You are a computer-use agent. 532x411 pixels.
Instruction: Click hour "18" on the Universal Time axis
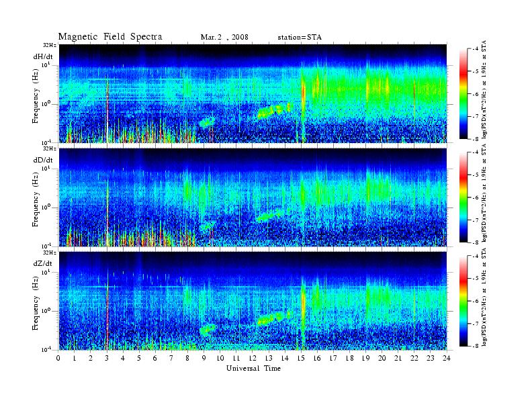pos(349,358)
